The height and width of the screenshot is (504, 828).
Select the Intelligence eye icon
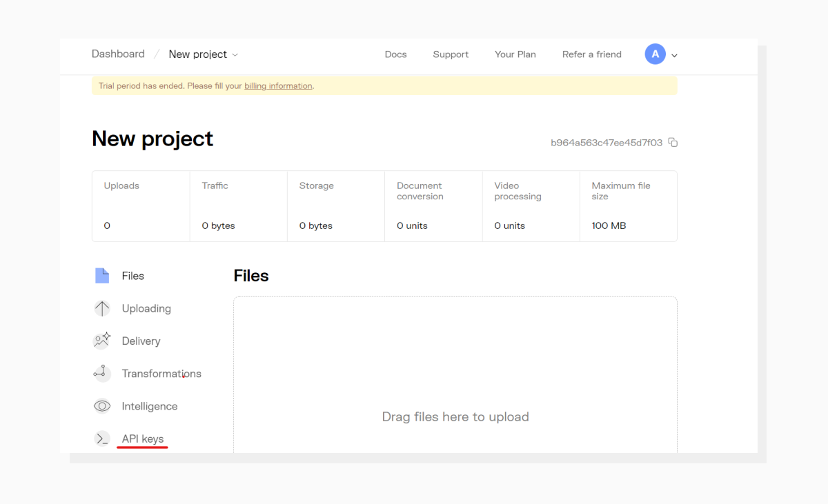[x=101, y=406]
